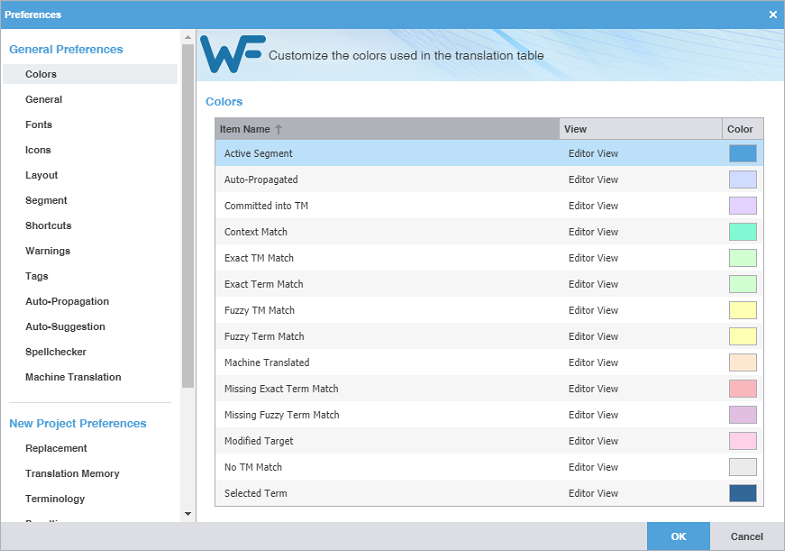Click the Color column header

click(741, 129)
